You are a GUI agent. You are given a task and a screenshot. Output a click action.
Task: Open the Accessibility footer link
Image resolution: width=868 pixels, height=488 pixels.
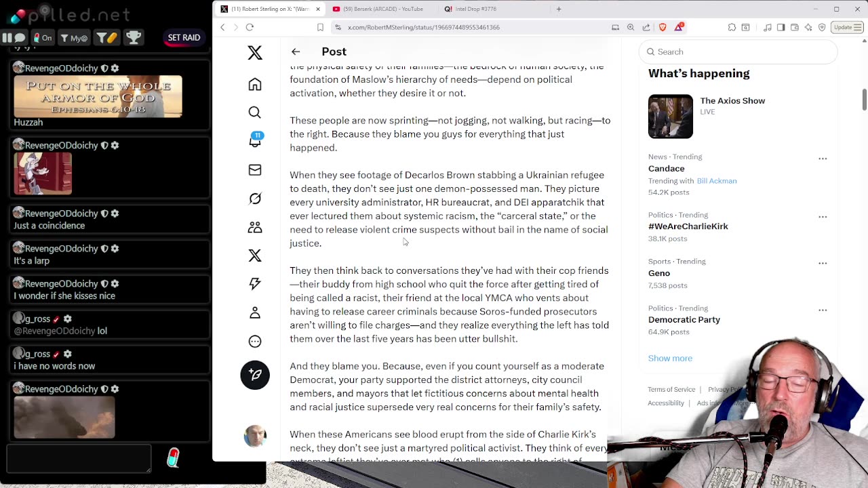click(x=666, y=403)
